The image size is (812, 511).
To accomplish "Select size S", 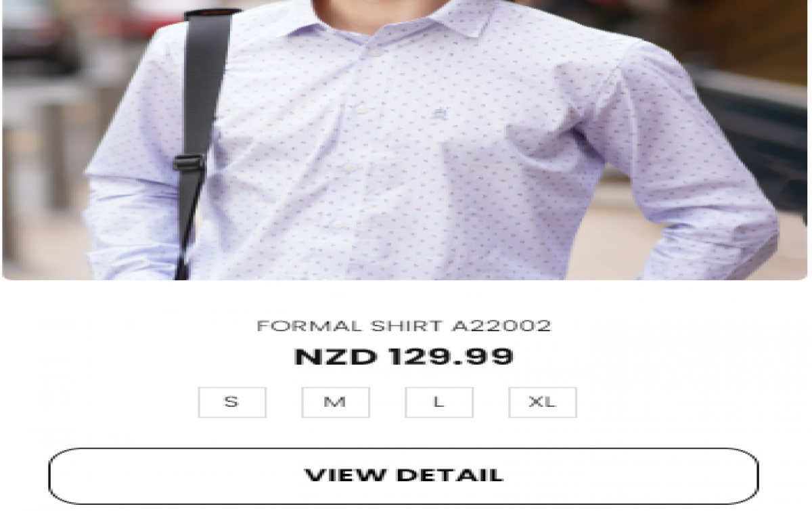I will (x=232, y=402).
